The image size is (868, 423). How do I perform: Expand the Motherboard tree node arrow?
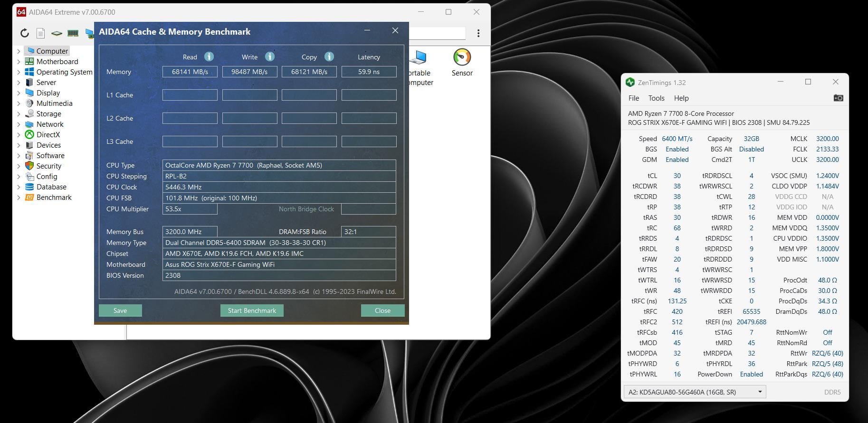click(19, 61)
